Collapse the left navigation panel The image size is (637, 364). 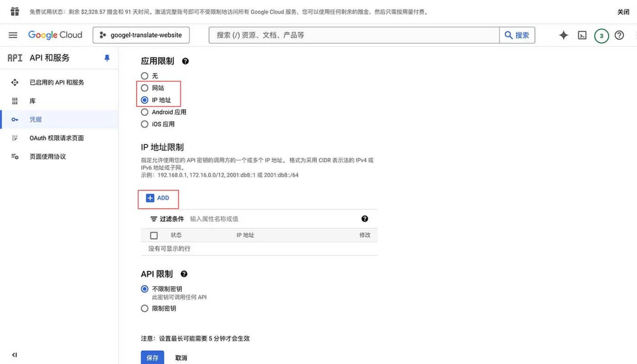coord(14,354)
